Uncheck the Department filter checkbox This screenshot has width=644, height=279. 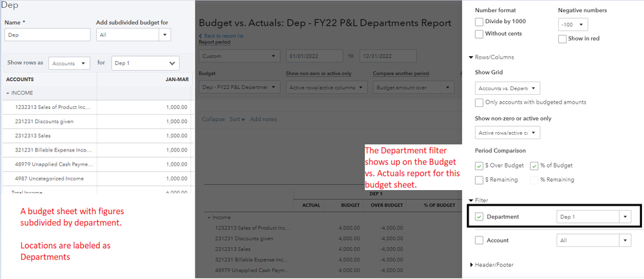click(x=479, y=216)
